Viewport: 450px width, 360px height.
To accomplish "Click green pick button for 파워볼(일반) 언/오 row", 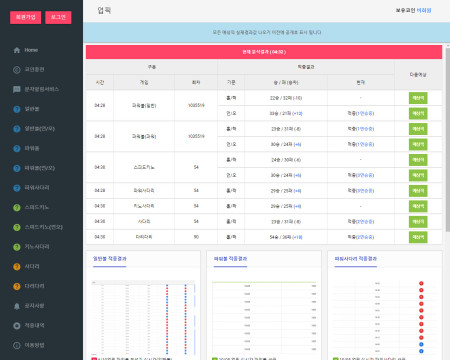I will [x=418, y=113].
